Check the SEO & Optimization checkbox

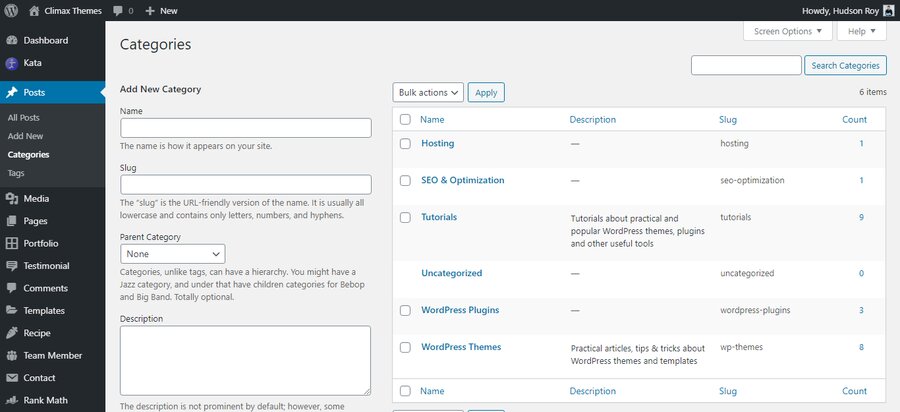pyautogui.click(x=405, y=180)
